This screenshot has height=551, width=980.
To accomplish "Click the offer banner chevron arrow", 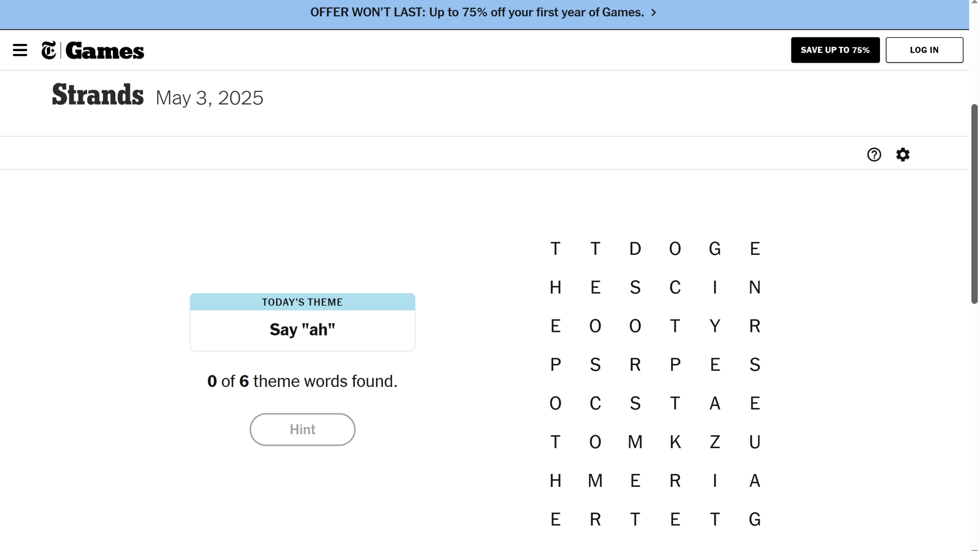I will click(654, 13).
